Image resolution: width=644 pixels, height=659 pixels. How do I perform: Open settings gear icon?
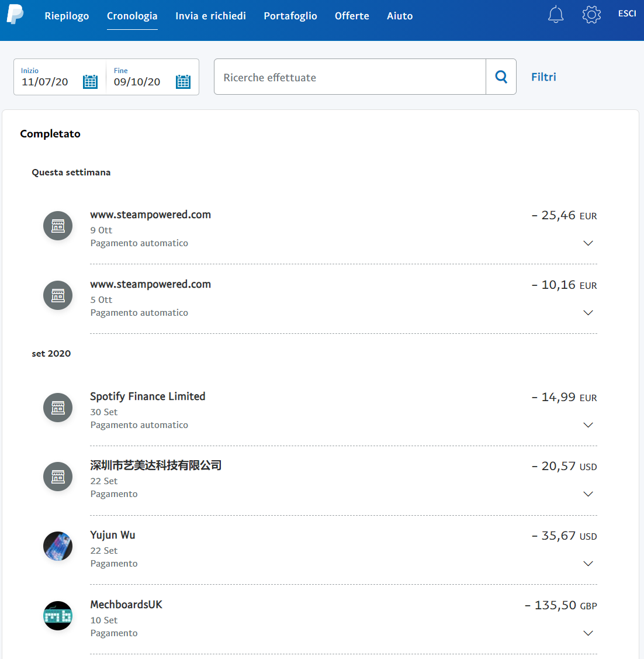pyautogui.click(x=591, y=15)
